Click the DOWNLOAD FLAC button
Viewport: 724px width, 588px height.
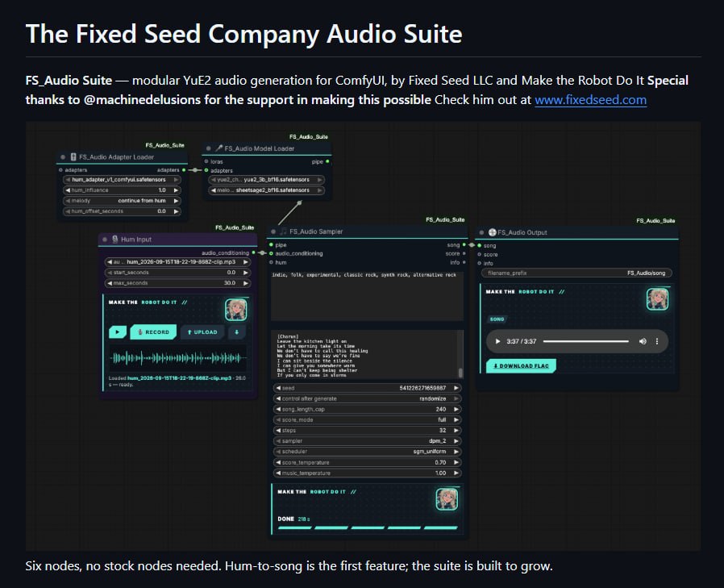[x=521, y=366]
